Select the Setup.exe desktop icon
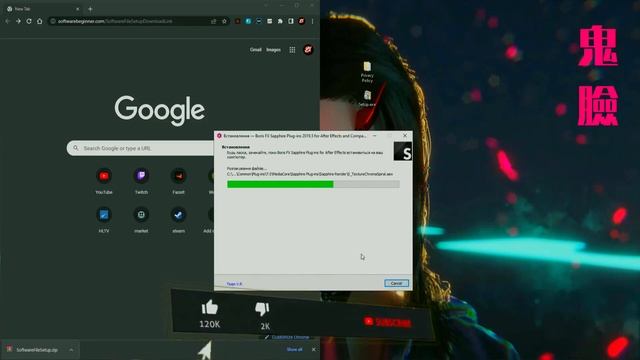 point(367,99)
